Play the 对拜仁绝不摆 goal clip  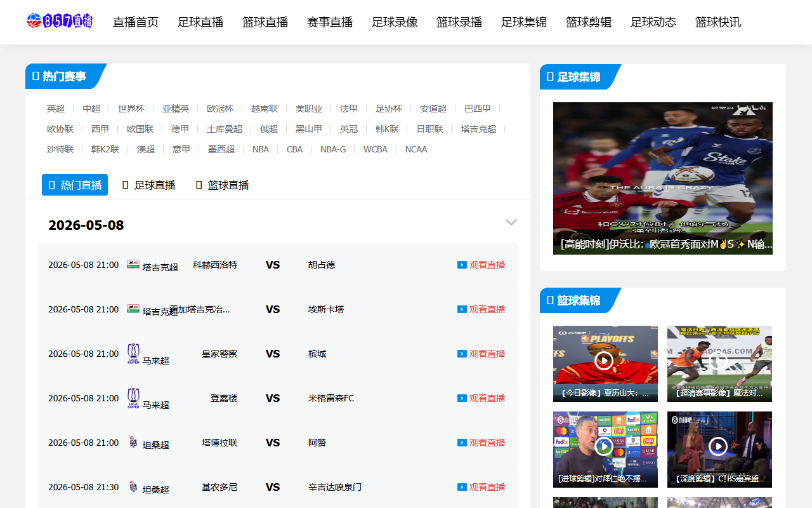click(x=604, y=446)
